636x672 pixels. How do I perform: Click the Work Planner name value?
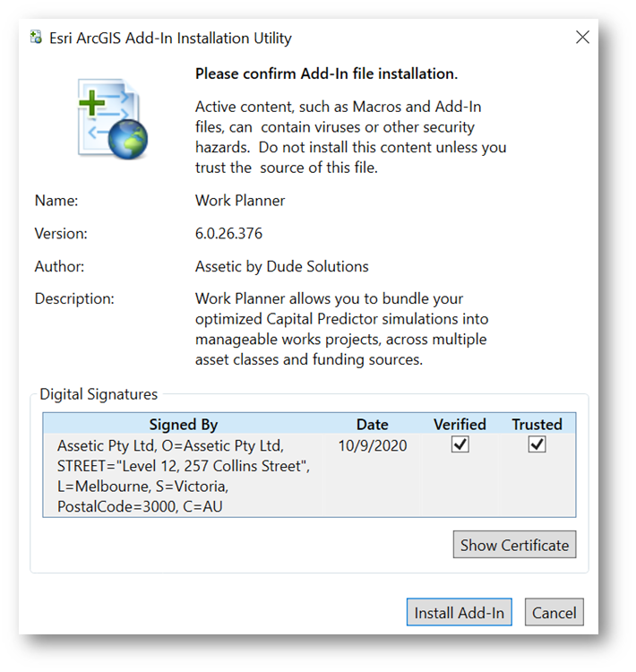click(x=240, y=201)
